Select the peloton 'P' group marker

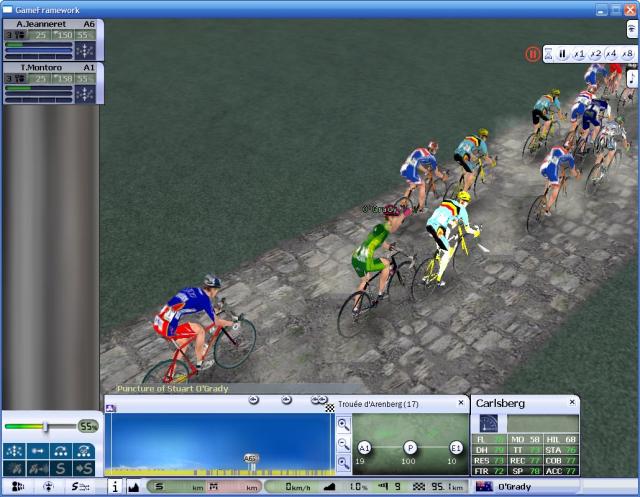[x=410, y=448]
